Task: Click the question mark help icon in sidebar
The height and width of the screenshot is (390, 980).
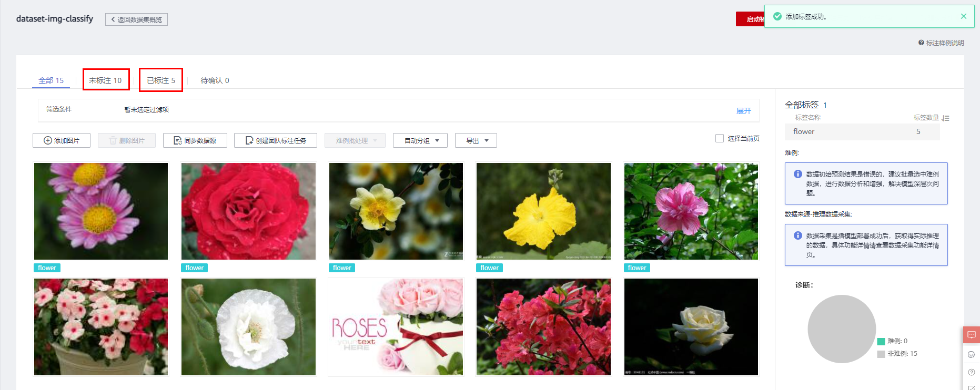Action: (972, 372)
